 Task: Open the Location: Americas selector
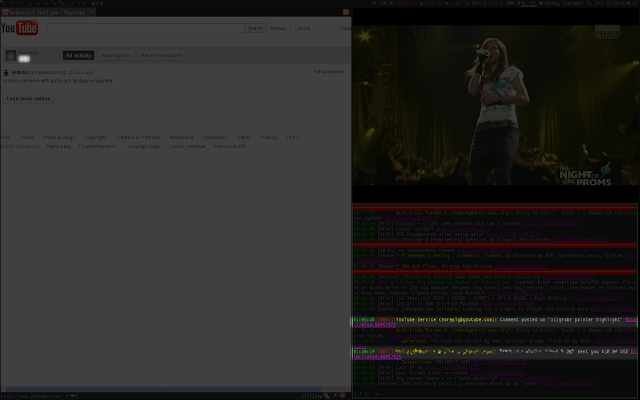point(187,147)
